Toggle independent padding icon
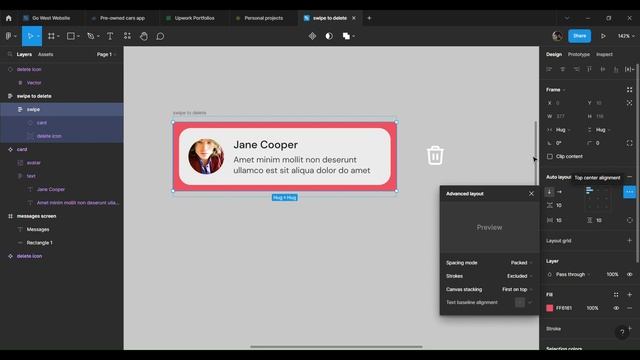640x360 pixels. [629, 220]
